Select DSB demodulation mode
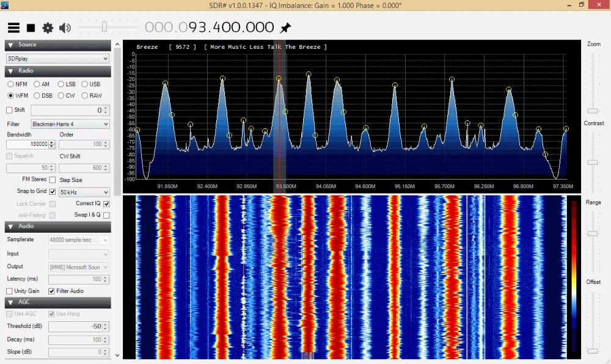The height and width of the screenshot is (364, 611). coord(37,95)
